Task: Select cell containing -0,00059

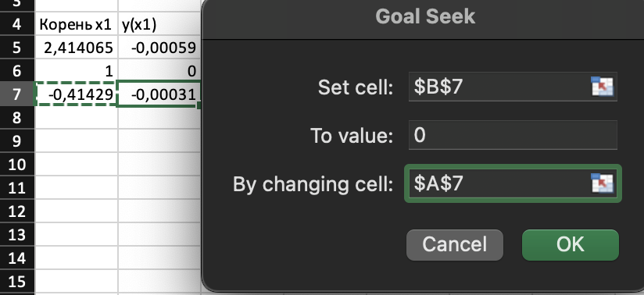Action: (159, 48)
